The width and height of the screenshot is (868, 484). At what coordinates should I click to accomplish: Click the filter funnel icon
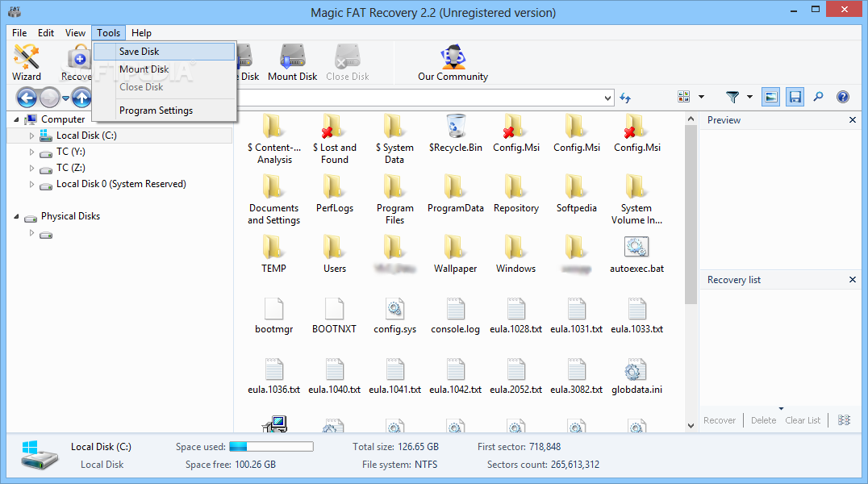pos(732,97)
